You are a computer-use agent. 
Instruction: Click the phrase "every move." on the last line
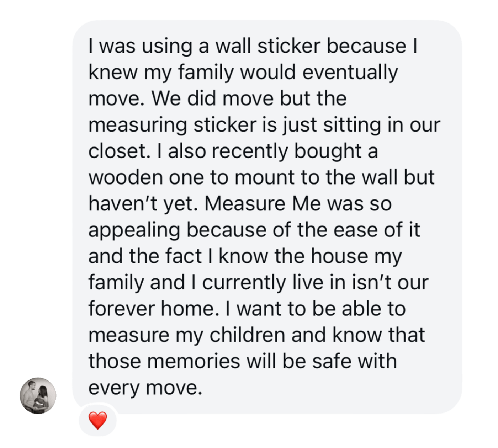click(145, 388)
